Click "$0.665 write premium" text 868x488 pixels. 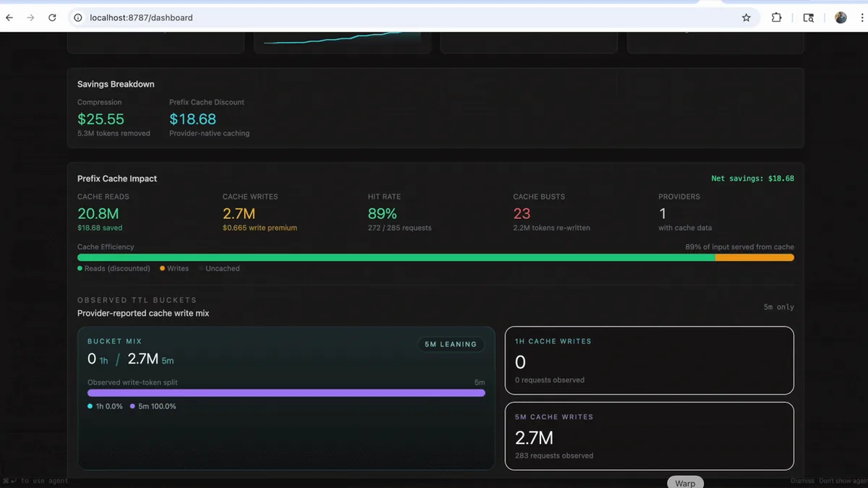tap(260, 228)
